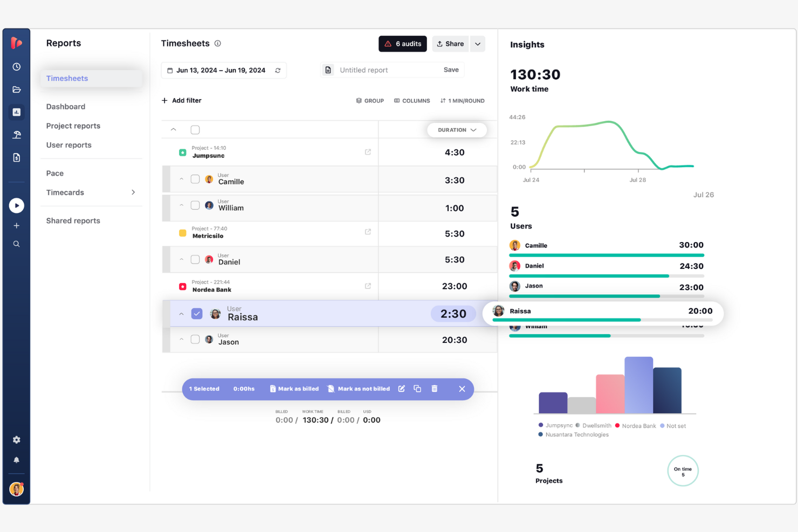Open User reports menu item

tap(69, 145)
